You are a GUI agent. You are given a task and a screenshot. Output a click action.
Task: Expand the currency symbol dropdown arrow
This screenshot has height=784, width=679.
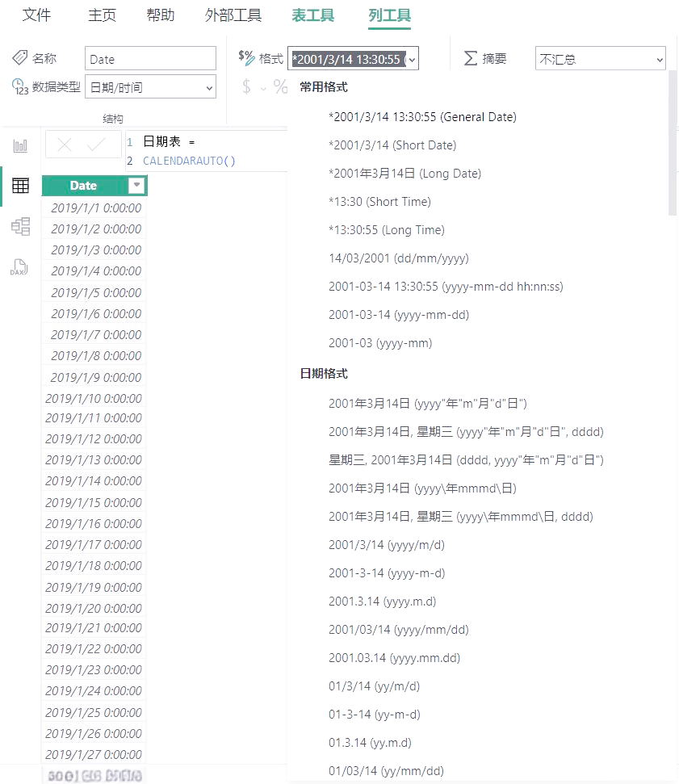263,89
